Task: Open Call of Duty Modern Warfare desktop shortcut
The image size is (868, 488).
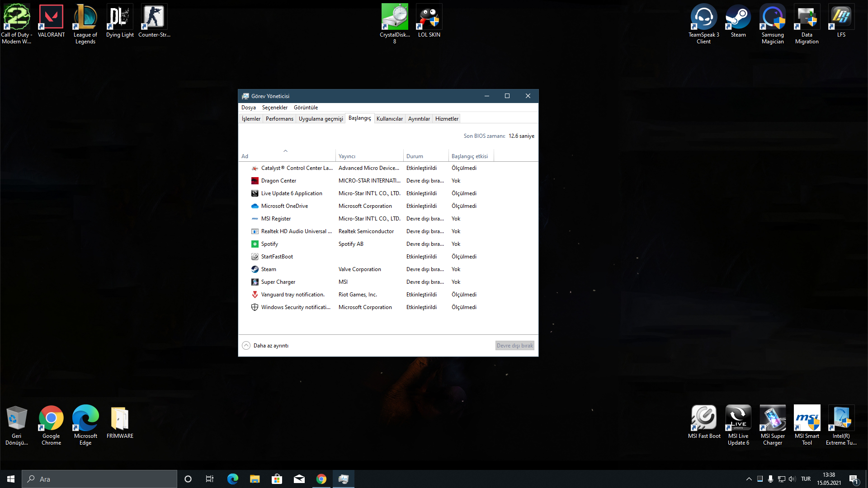Action: 17,23
